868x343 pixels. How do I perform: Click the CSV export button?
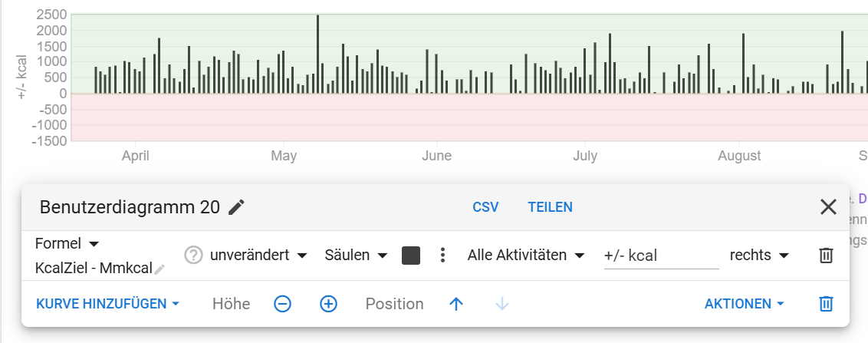[x=485, y=207]
